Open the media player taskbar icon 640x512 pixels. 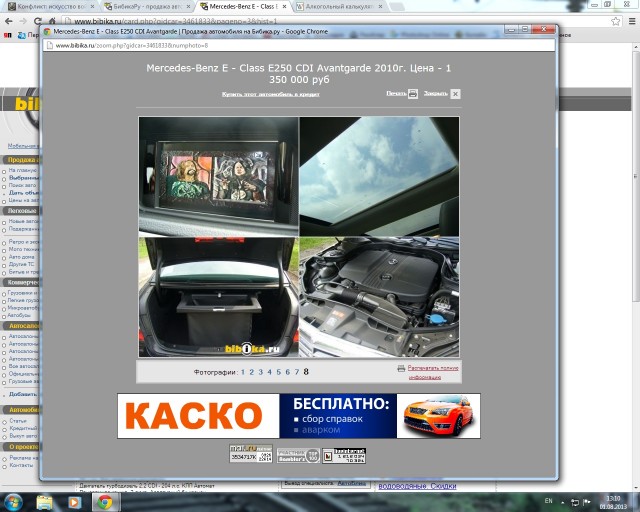pos(74,503)
